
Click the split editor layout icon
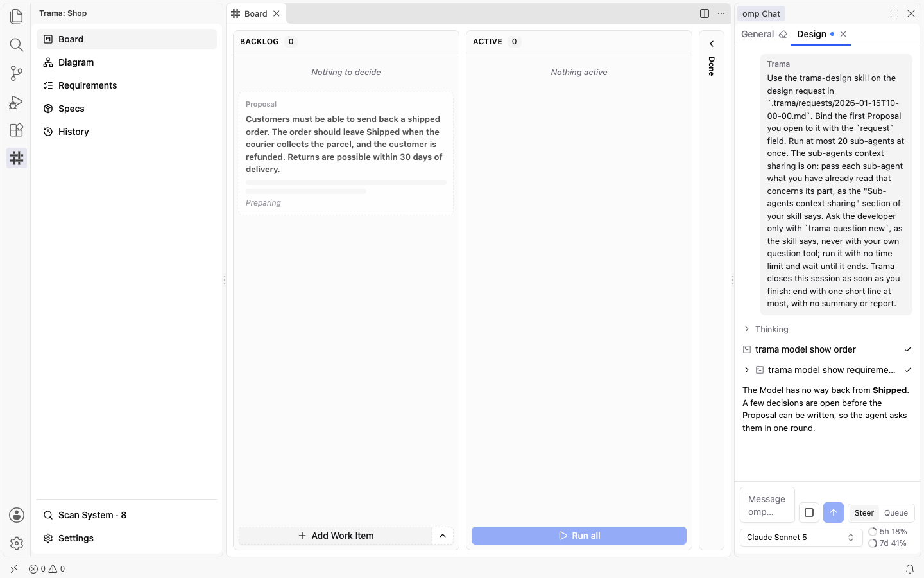[705, 13]
